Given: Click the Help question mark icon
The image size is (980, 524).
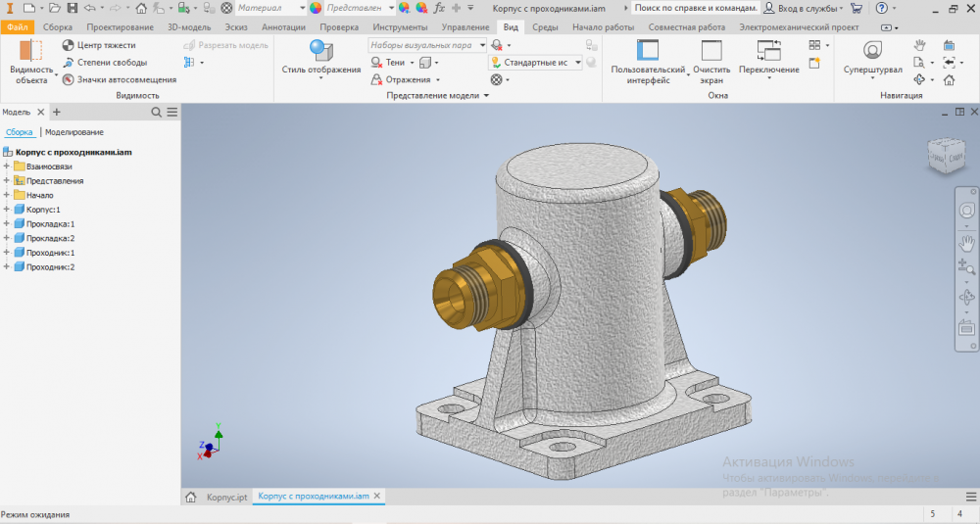Looking at the screenshot, I should [x=881, y=8].
